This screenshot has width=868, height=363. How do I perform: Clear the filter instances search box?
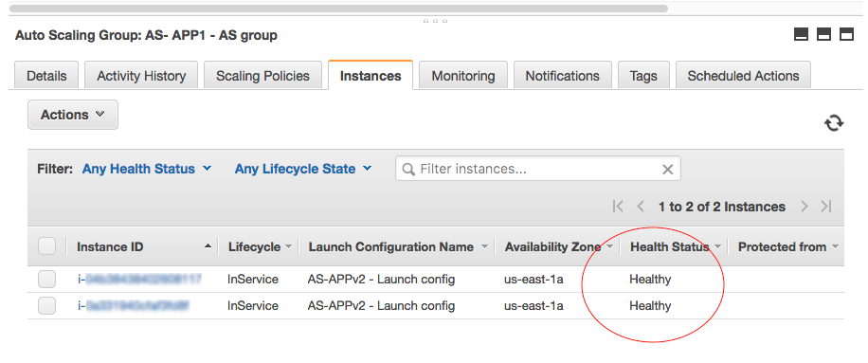668,170
